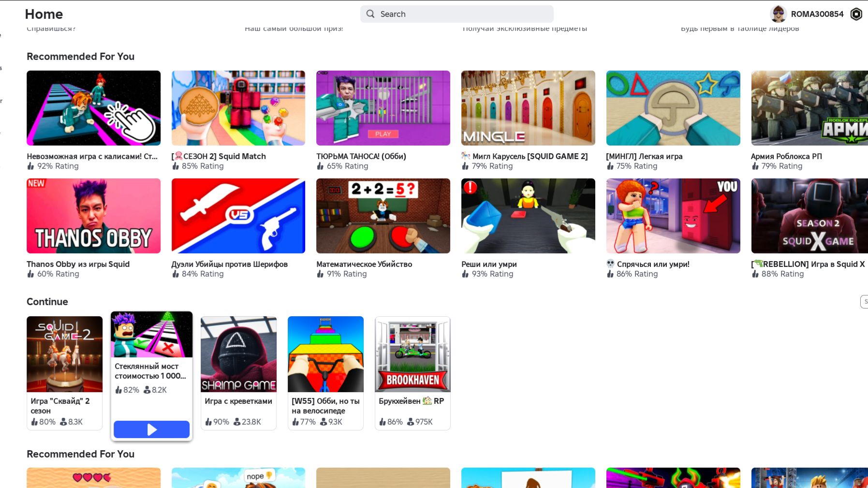This screenshot has height=488, width=868.
Task: Open the Season 2 Squid X Game thumbnail
Action: pyautogui.click(x=809, y=216)
